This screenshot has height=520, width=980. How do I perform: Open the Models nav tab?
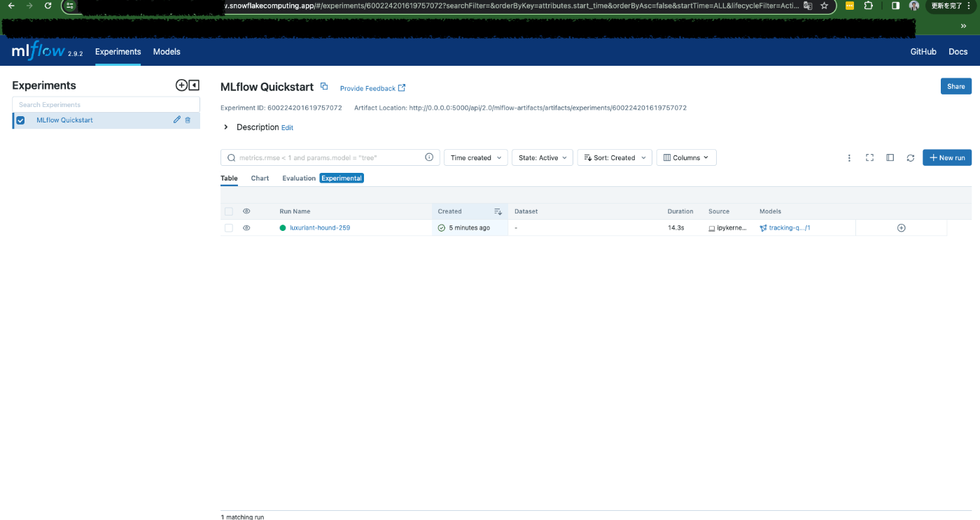167,52
